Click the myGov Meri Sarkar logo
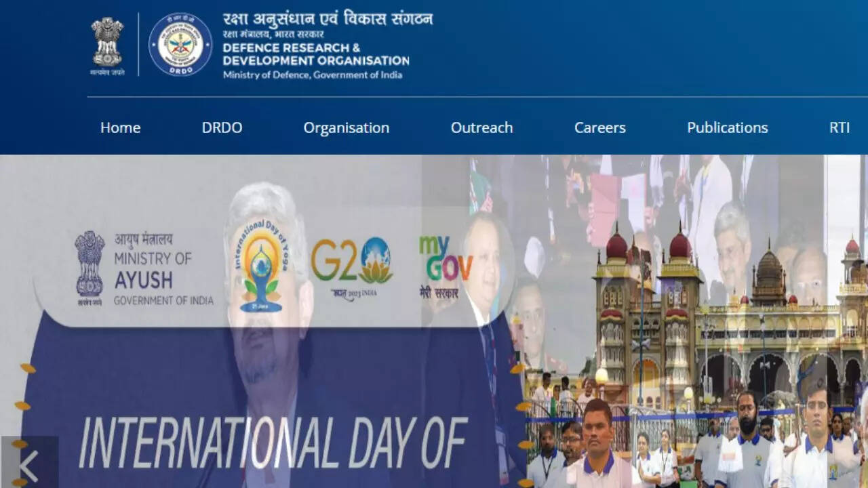This screenshot has width=868, height=488. [x=445, y=267]
